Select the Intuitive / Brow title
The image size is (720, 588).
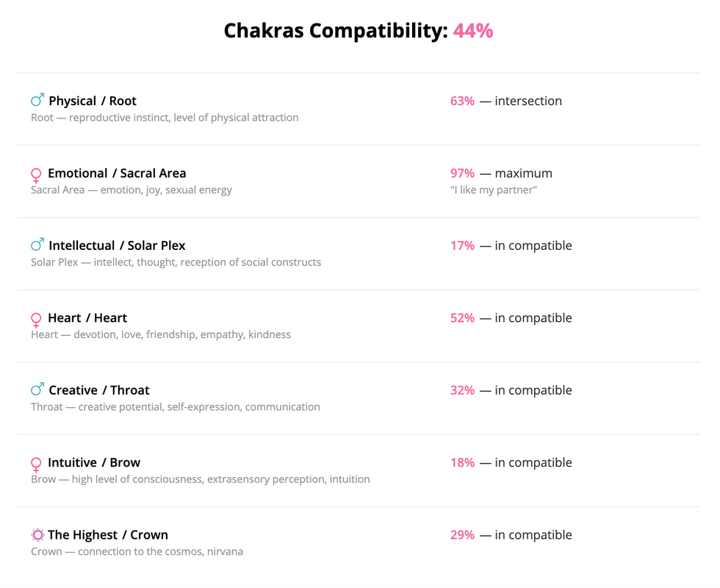[x=94, y=462]
